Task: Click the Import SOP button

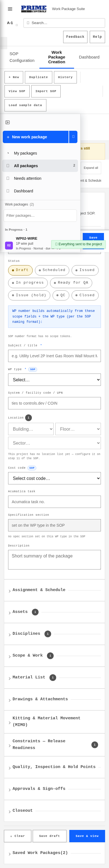Action: [46, 91]
